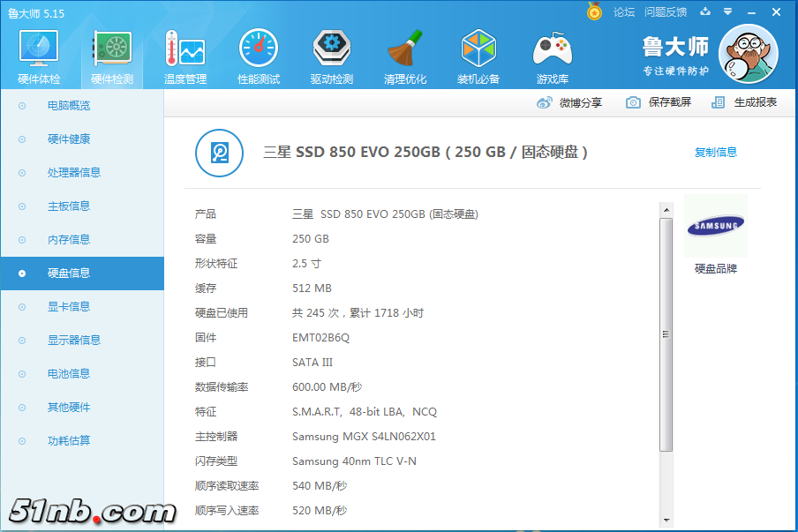Open the title bar dropdown menu arrow
Screen dimensions: 798x532
(727, 11)
